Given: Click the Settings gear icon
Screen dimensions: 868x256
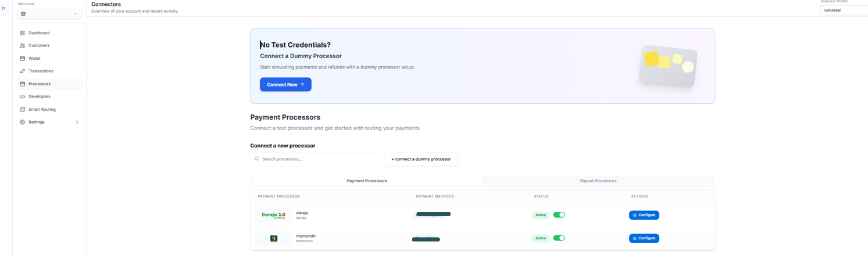Looking at the screenshot, I should [x=23, y=122].
